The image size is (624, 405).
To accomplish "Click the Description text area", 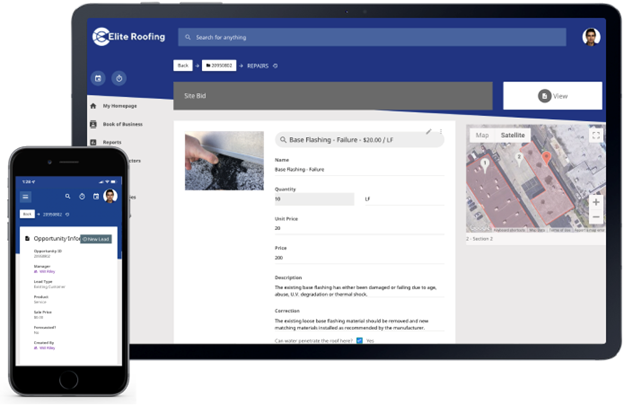I will point(359,290).
